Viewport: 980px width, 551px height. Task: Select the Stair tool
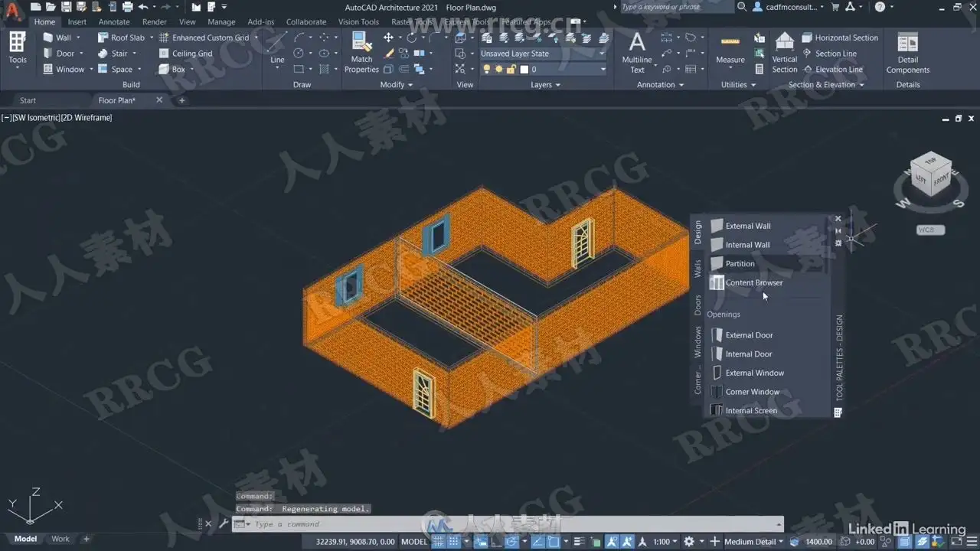tap(113, 54)
